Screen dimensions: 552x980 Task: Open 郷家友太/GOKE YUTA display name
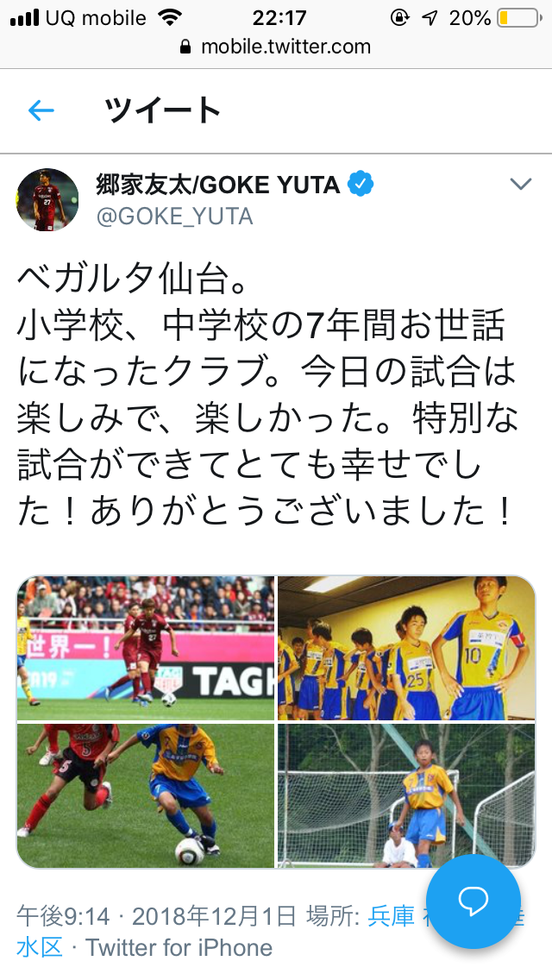(217, 185)
